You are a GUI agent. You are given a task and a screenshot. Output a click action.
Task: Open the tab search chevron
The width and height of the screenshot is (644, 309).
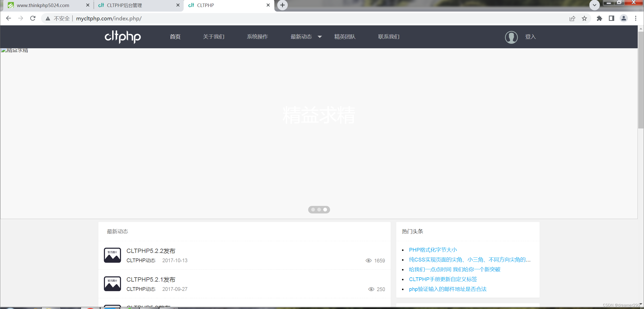594,5
